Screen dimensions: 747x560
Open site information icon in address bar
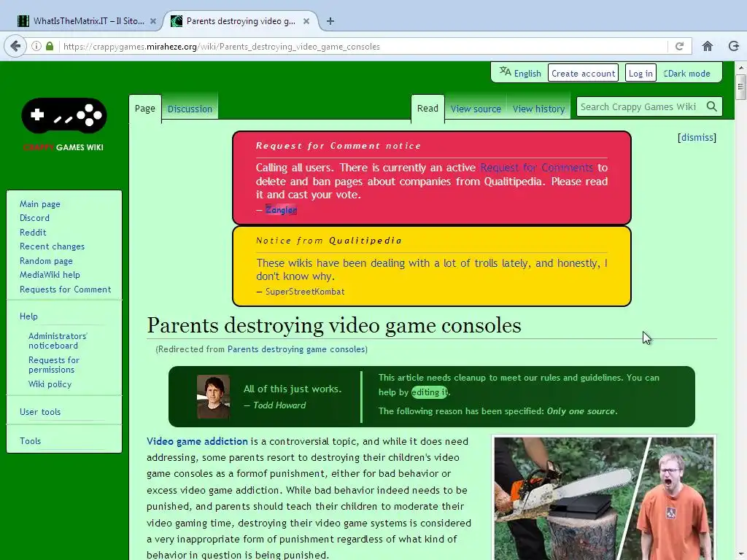[x=36, y=46]
